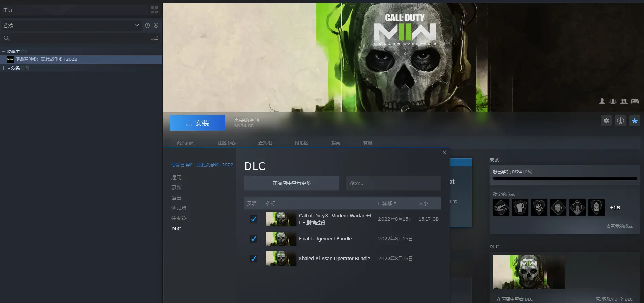Click the blue 安装 install button

[x=198, y=123]
